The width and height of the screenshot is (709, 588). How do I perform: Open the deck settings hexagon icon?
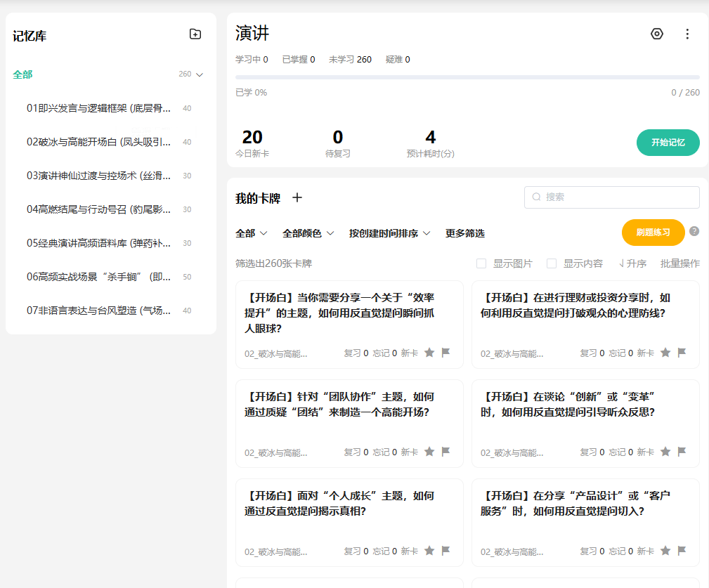[x=656, y=34]
